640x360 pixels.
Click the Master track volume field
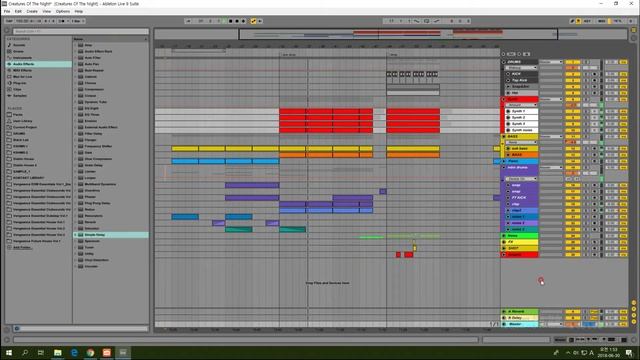click(573, 324)
